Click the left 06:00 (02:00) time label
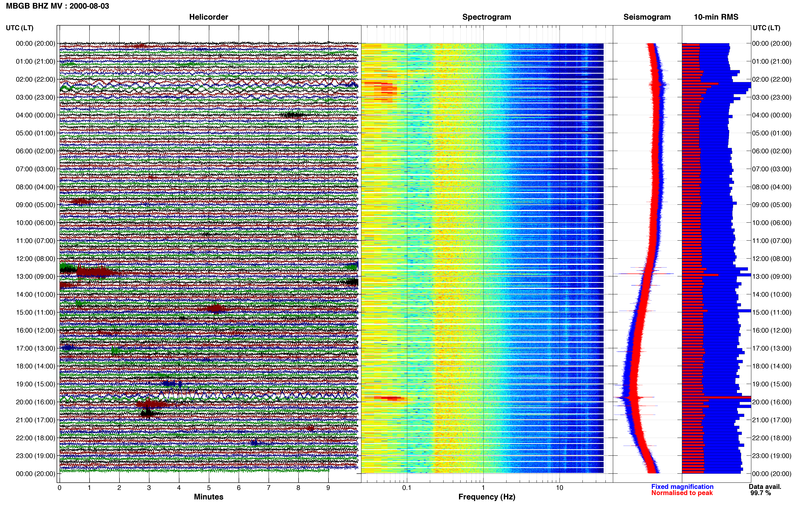 [36, 151]
